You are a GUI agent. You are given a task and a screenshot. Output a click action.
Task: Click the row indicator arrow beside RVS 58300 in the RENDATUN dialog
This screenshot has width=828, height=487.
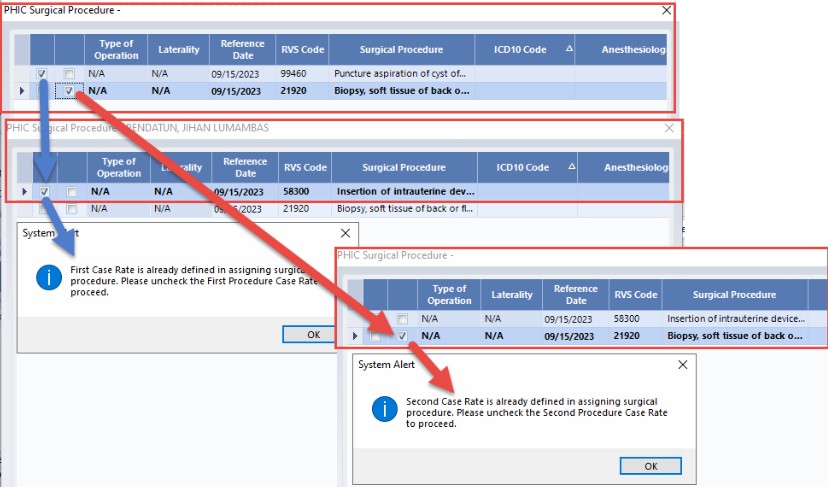[x=24, y=191]
